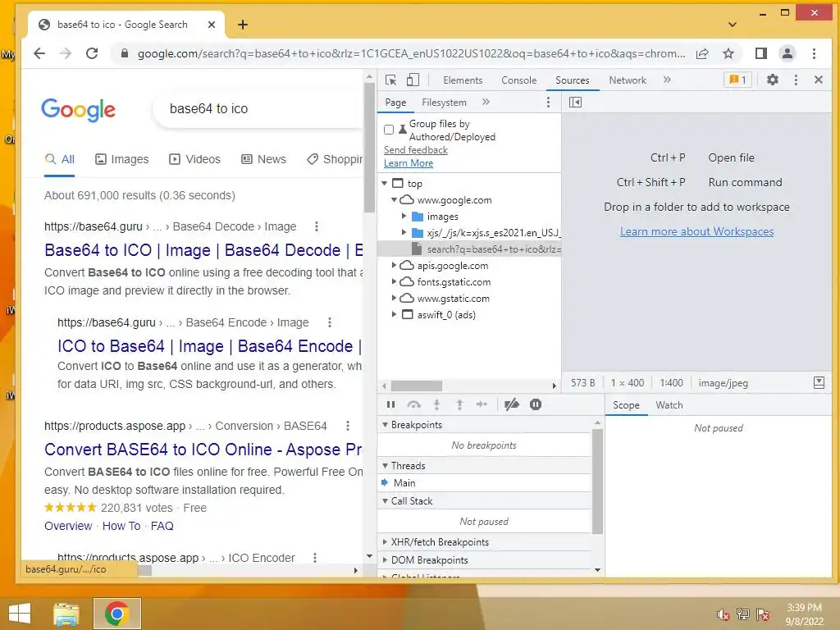
Task: Select the News search filter
Action: point(263,159)
